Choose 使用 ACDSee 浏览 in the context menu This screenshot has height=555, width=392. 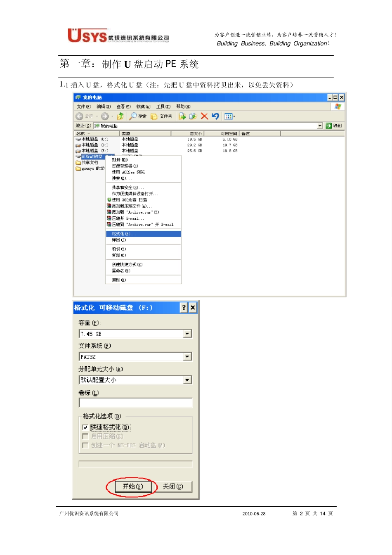(x=144, y=172)
